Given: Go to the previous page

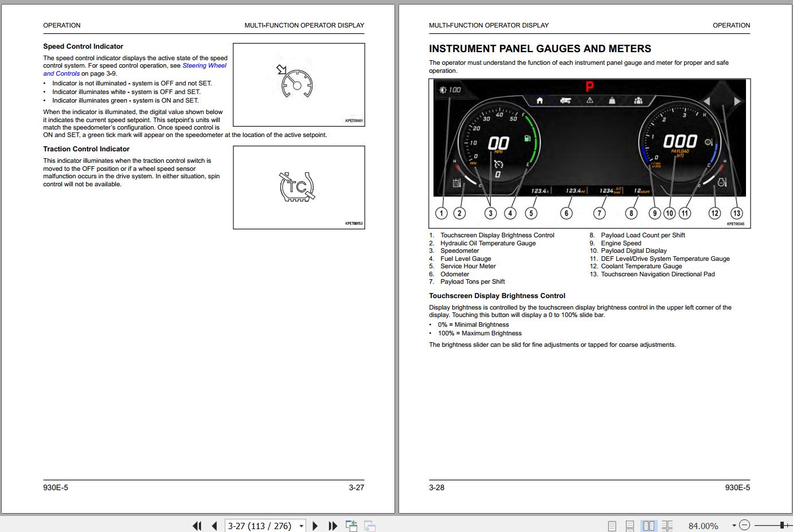Looking at the screenshot, I should tap(214, 526).
